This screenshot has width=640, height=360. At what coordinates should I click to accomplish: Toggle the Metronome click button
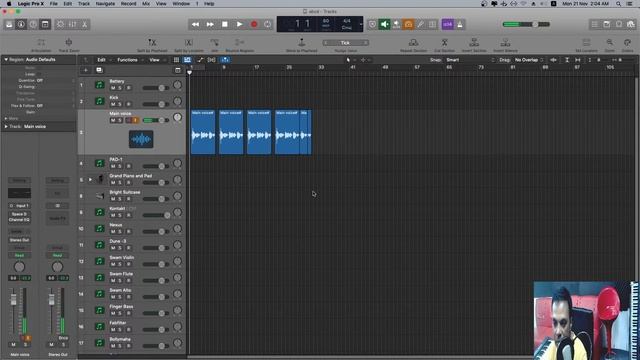pyautogui.click(x=460, y=24)
